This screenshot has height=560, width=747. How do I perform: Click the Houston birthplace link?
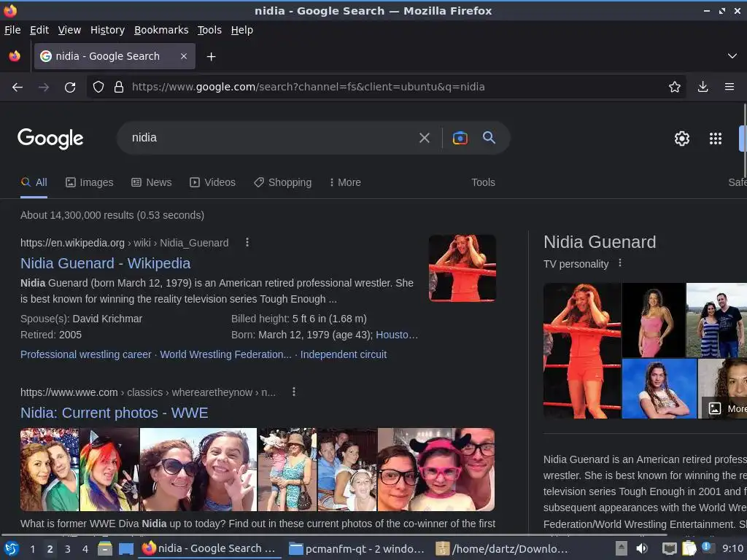[397, 335]
